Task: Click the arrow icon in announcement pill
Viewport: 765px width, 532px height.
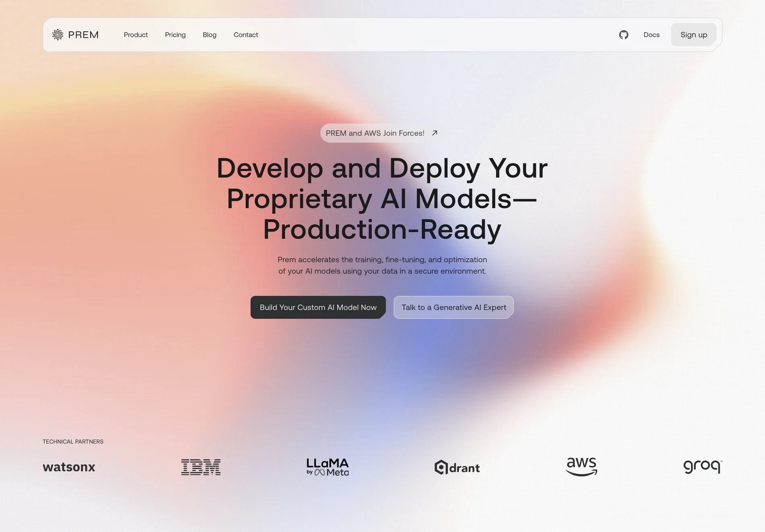Action: pyautogui.click(x=434, y=133)
